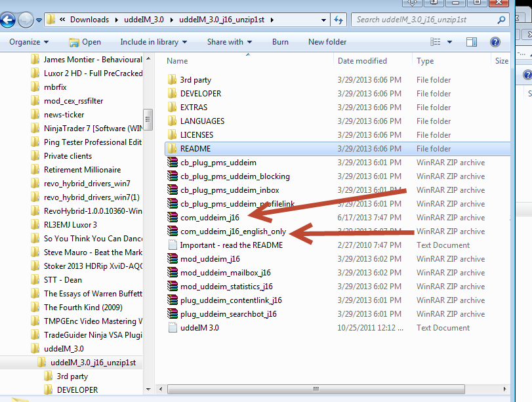Screen dimensions: 532x402
Task: Select the cb_plug_pms_uddeim_inbox archive icon
Action: [x=173, y=190]
